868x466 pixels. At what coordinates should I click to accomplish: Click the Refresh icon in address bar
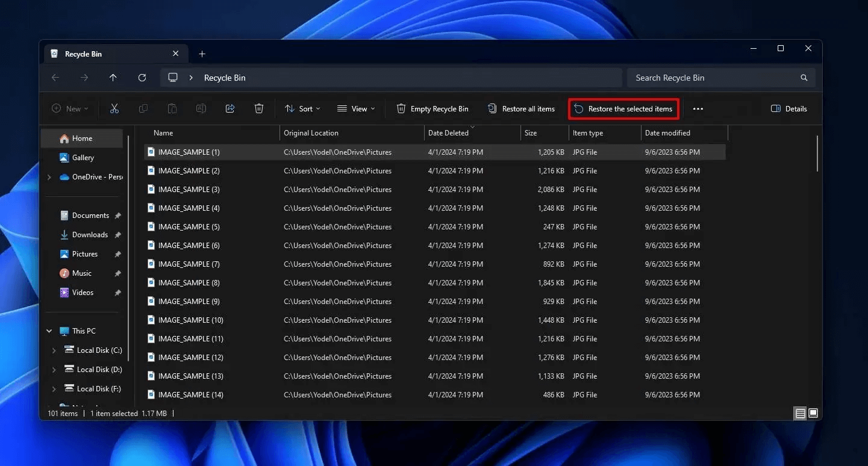[142, 77]
